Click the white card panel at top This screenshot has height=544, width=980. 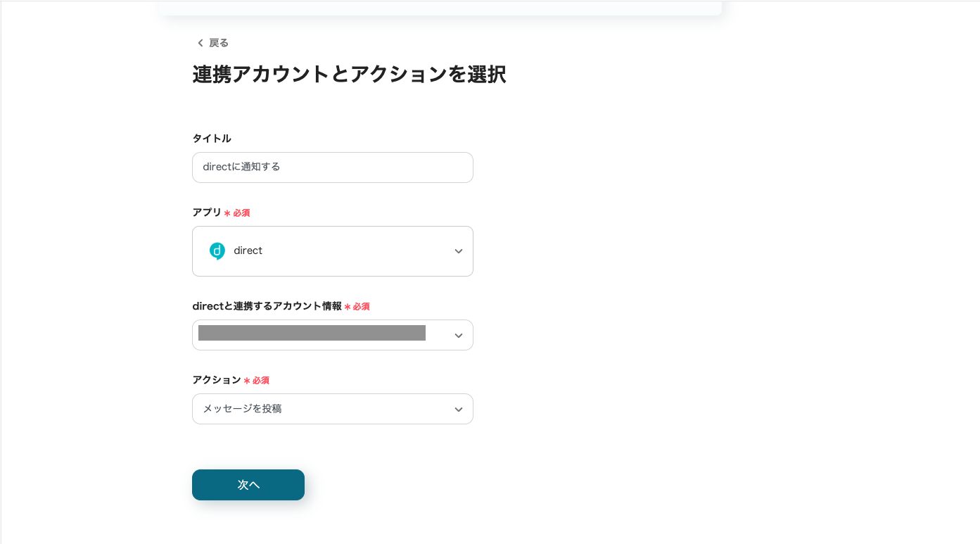click(440, 7)
